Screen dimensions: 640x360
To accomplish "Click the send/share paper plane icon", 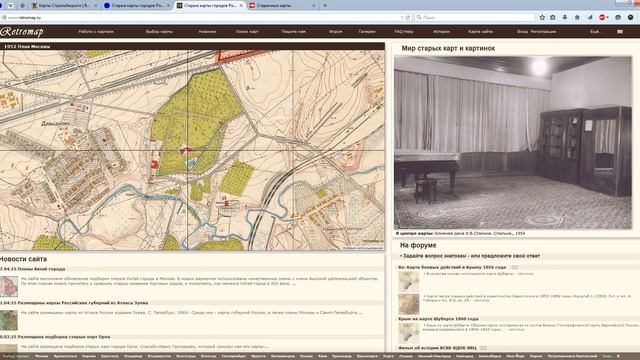I will (x=590, y=18).
